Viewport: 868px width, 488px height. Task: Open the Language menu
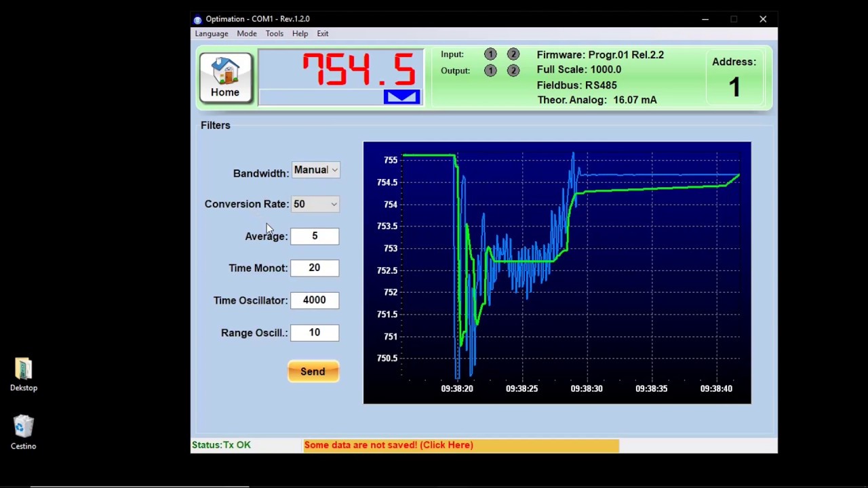tap(212, 33)
